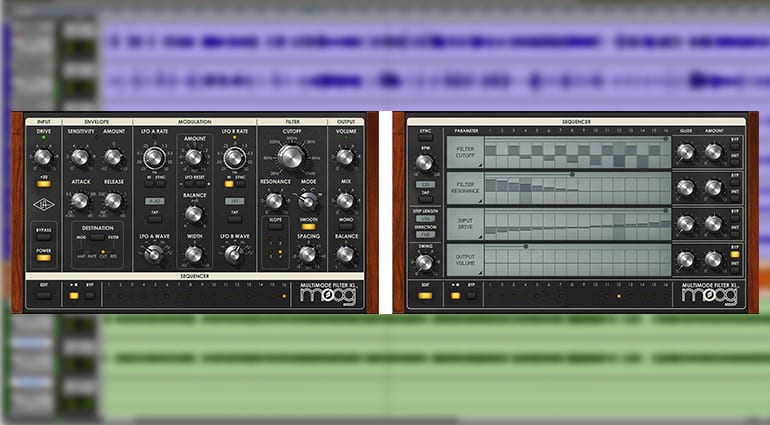Click the envelope RELEASE knob
The width and height of the screenshot is (770, 425).
click(113, 200)
